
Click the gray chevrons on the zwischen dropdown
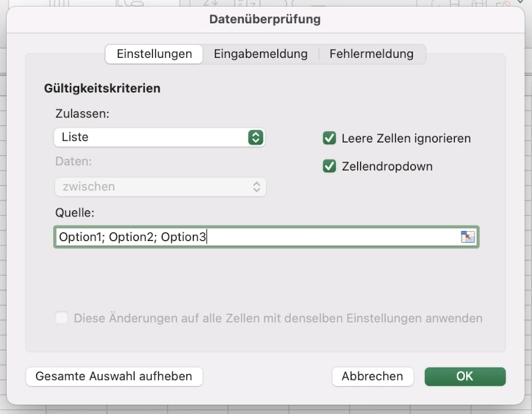coord(257,187)
